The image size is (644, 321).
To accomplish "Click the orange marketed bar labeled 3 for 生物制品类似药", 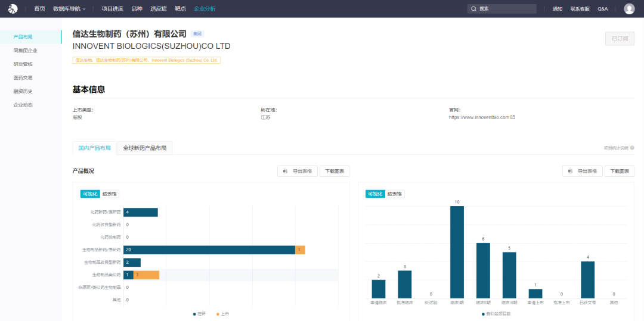I will (x=146, y=275).
